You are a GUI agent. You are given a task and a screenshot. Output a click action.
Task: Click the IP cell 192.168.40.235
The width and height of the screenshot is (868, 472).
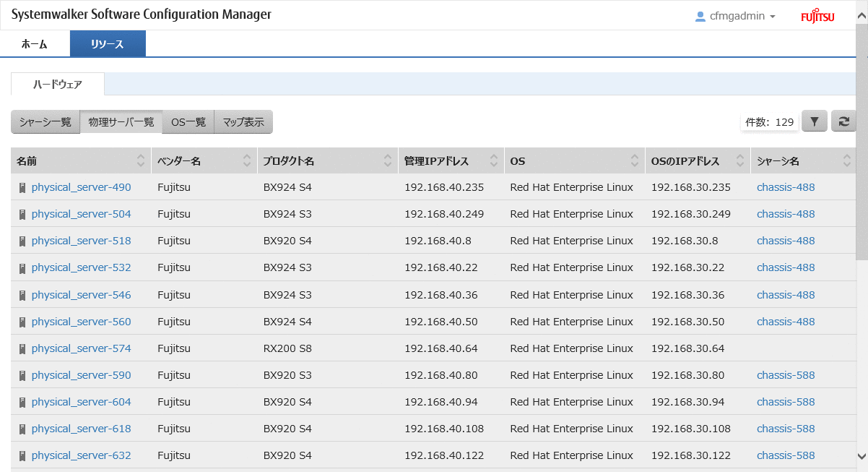pyautogui.click(x=444, y=187)
